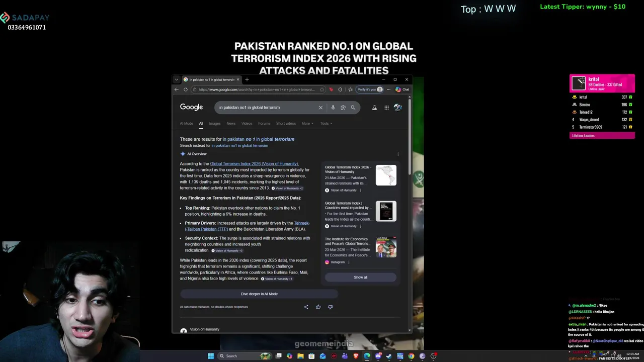Click corrected query 'in pakistan no 1 in global terrorism'
The width and height of the screenshot is (644, 362).
click(x=258, y=139)
